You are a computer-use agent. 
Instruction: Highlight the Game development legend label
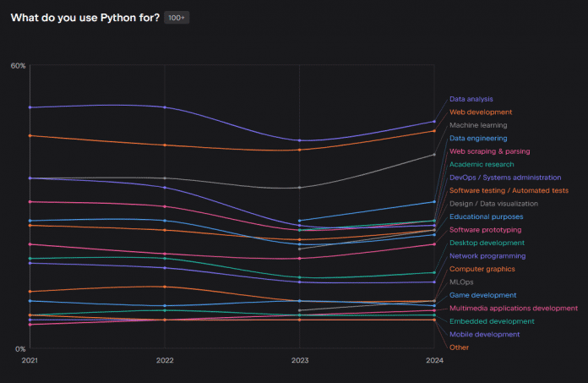point(482,295)
